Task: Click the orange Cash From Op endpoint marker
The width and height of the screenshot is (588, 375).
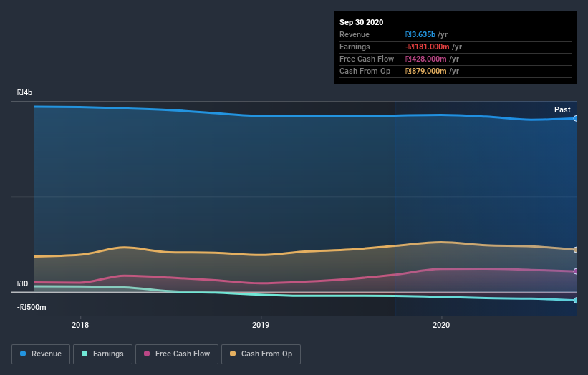Action: (575, 250)
